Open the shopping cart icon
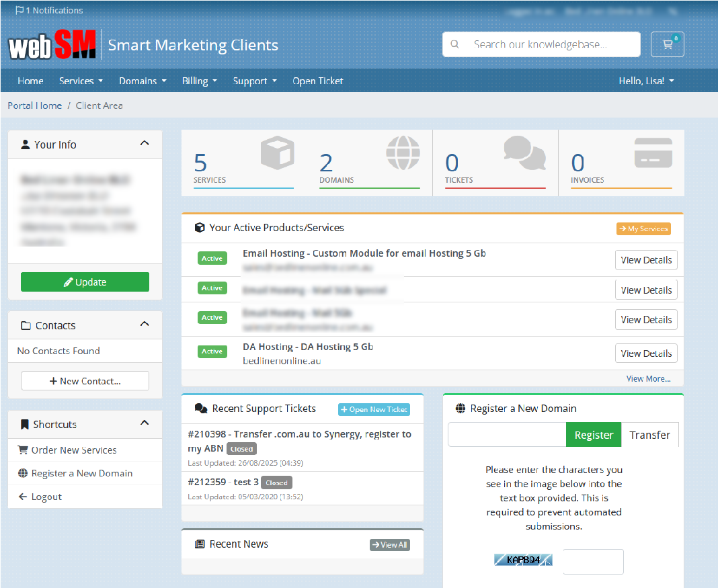718x588 pixels. (667, 44)
